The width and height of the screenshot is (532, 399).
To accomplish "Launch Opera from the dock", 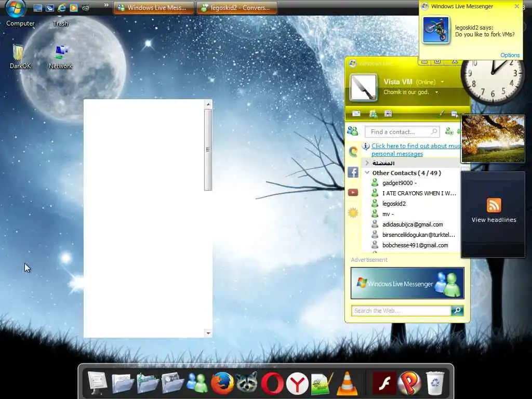I will coord(272,384).
